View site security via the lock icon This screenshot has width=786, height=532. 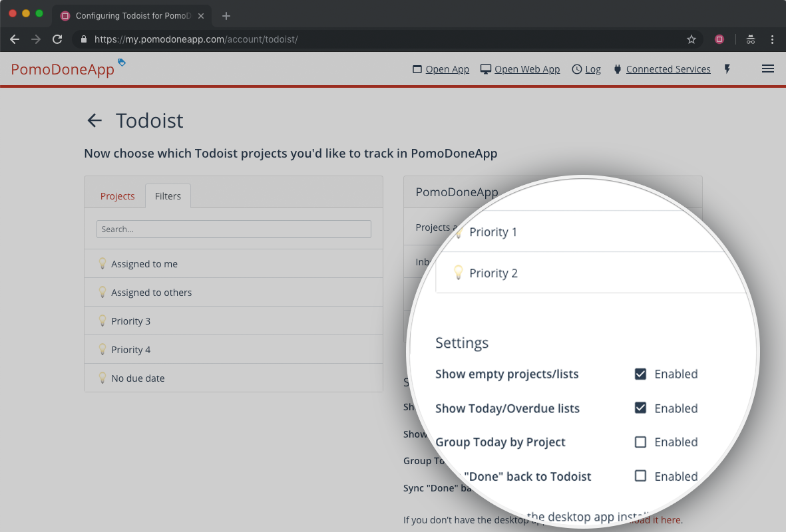tap(84, 39)
